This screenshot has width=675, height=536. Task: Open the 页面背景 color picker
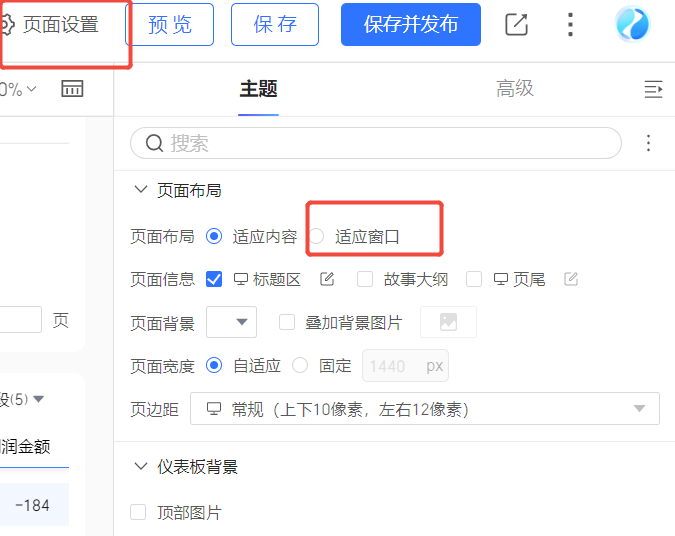click(231, 322)
